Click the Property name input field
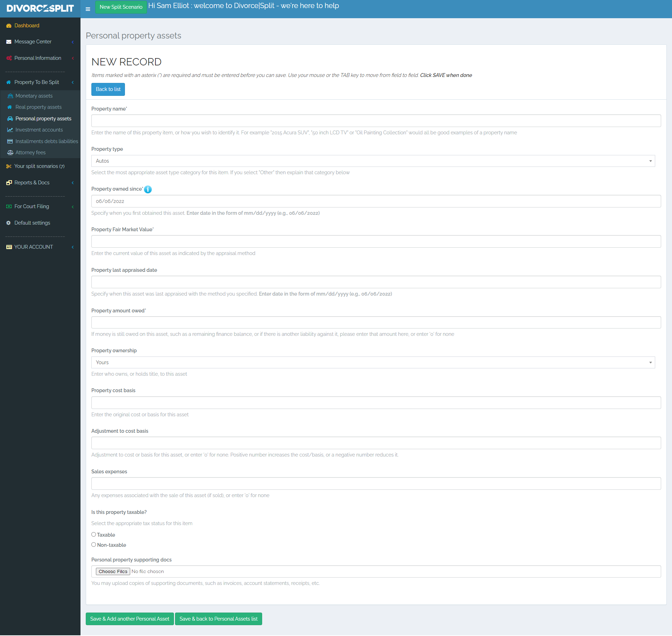 point(376,121)
